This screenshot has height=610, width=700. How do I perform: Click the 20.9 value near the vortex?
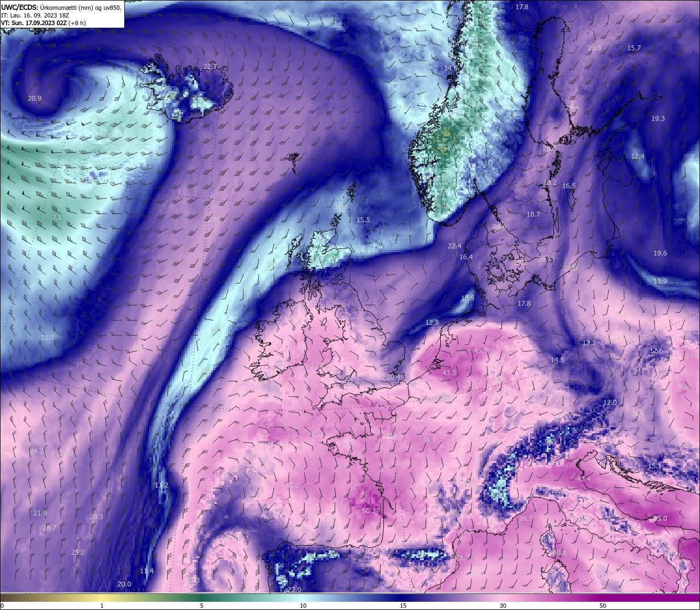click(x=34, y=98)
